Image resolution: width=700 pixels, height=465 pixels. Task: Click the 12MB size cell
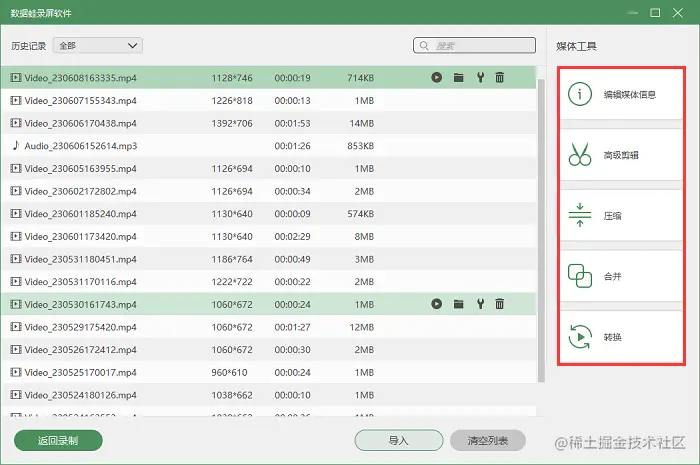(362, 327)
